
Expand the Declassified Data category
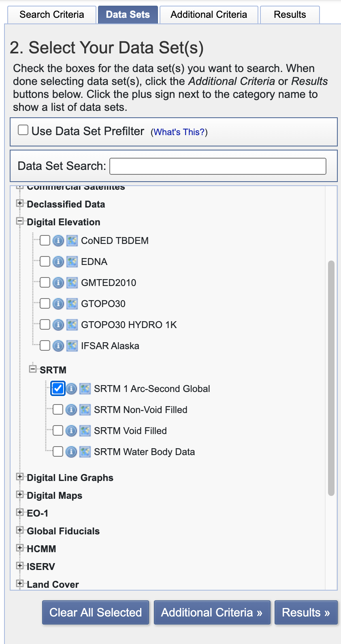pos(20,203)
